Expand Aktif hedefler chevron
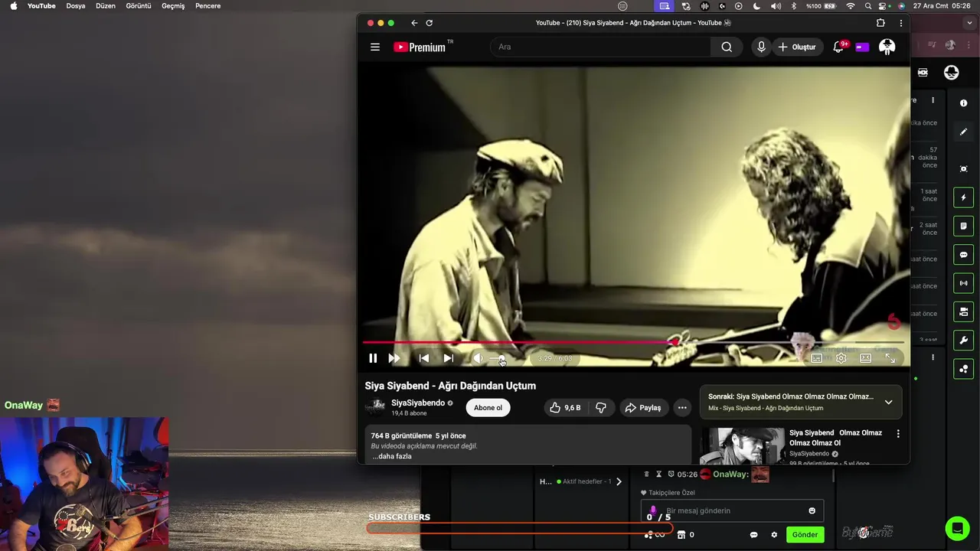 click(619, 481)
